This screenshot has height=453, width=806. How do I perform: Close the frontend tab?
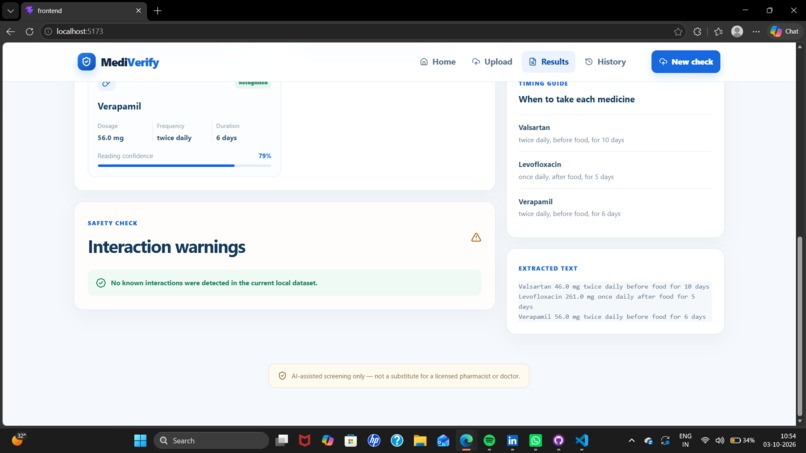coord(138,10)
